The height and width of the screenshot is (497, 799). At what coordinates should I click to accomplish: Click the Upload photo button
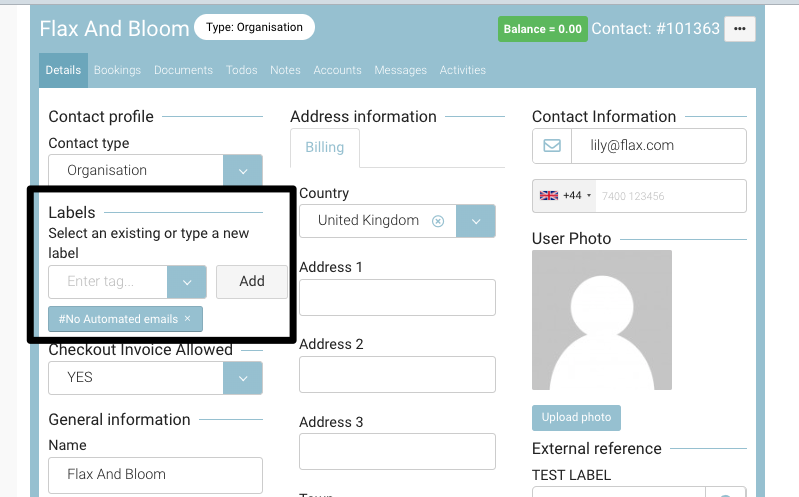click(576, 417)
